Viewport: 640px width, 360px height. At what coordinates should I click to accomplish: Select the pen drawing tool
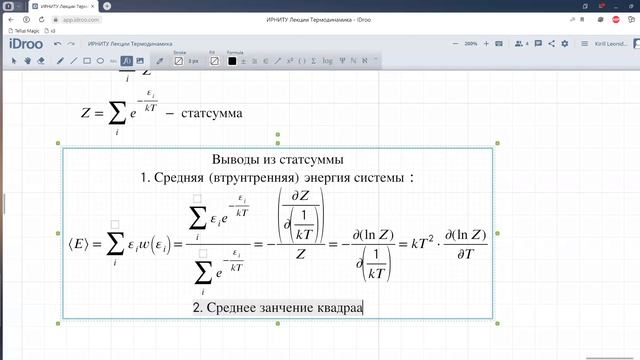coord(60,61)
